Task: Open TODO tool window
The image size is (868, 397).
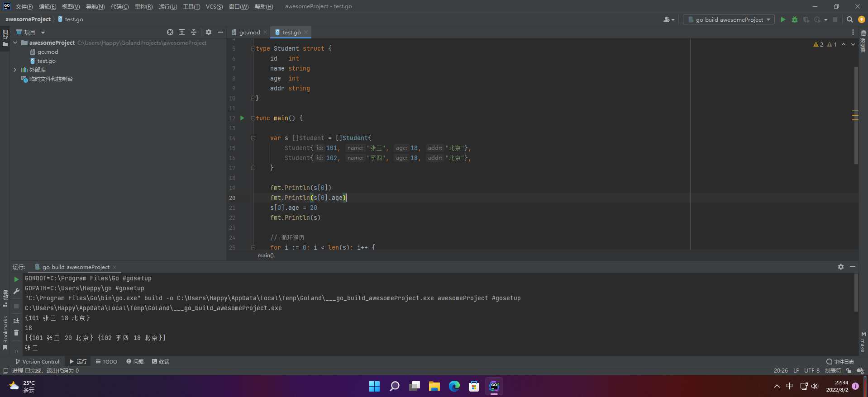Action: click(106, 362)
